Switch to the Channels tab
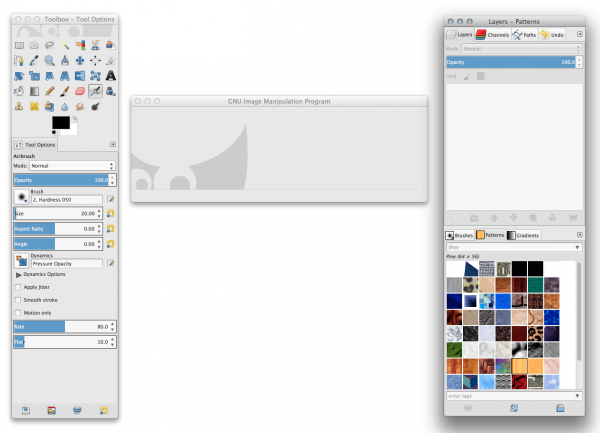This screenshot has width=600, height=433. click(x=492, y=35)
